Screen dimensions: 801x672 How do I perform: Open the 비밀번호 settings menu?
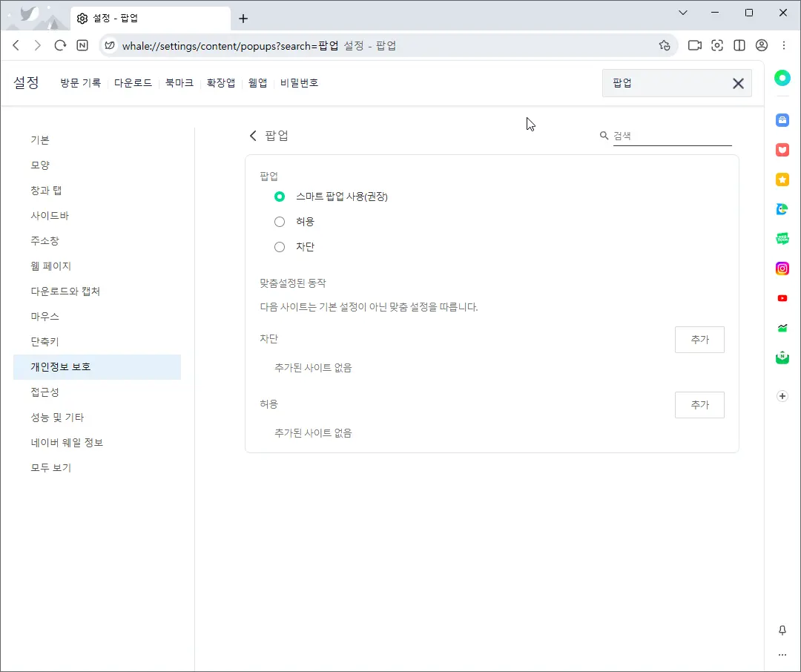(300, 82)
